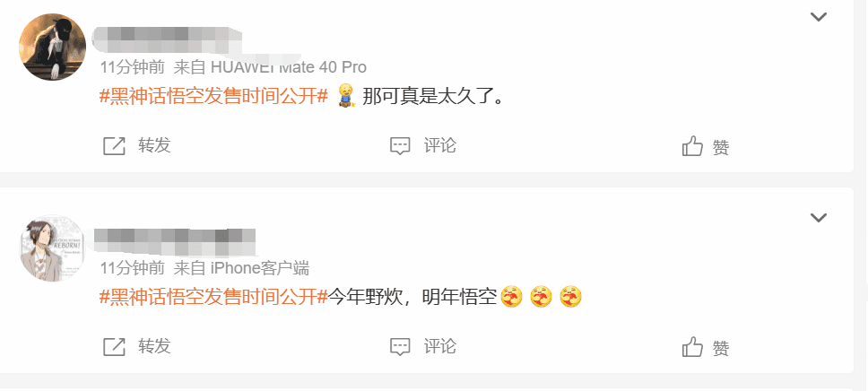The width and height of the screenshot is (868, 391).
Task: Click the 转发 label on the first post
Action: [154, 145]
